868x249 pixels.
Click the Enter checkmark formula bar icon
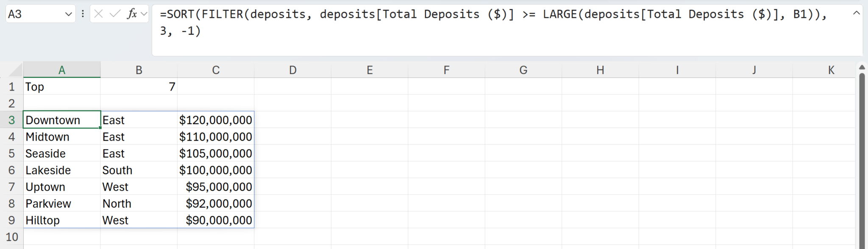[114, 14]
